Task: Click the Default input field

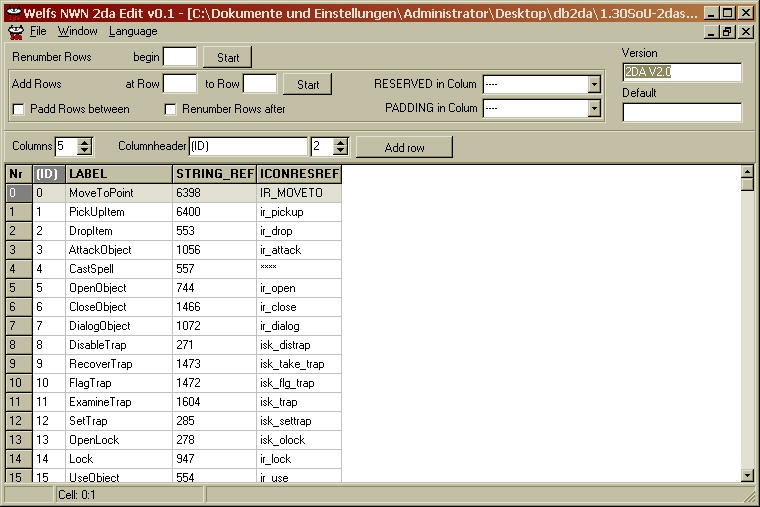Action: [682, 112]
